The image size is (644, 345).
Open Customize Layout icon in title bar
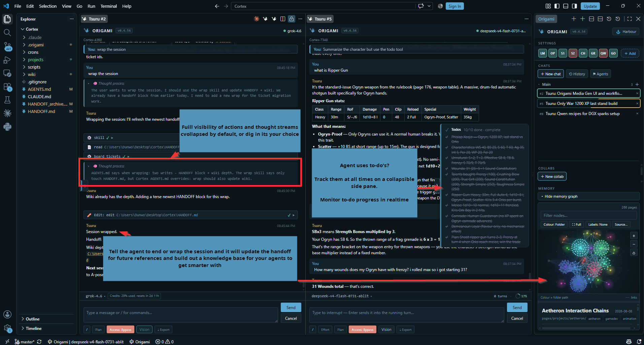pyautogui.click(x=548, y=6)
